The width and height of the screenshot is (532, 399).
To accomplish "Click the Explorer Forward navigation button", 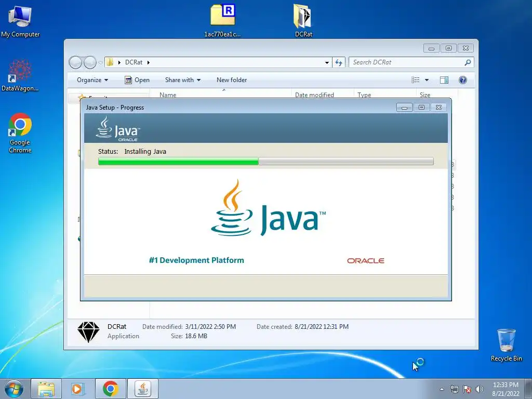I will pos(90,62).
